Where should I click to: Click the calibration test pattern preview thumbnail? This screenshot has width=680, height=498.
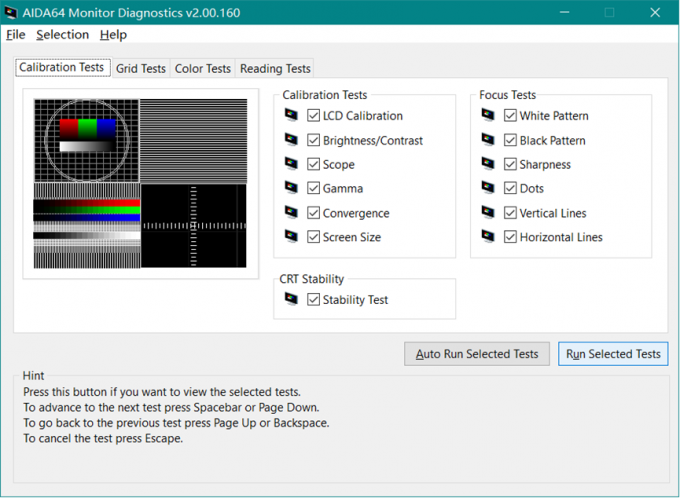pyautogui.click(x=140, y=183)
